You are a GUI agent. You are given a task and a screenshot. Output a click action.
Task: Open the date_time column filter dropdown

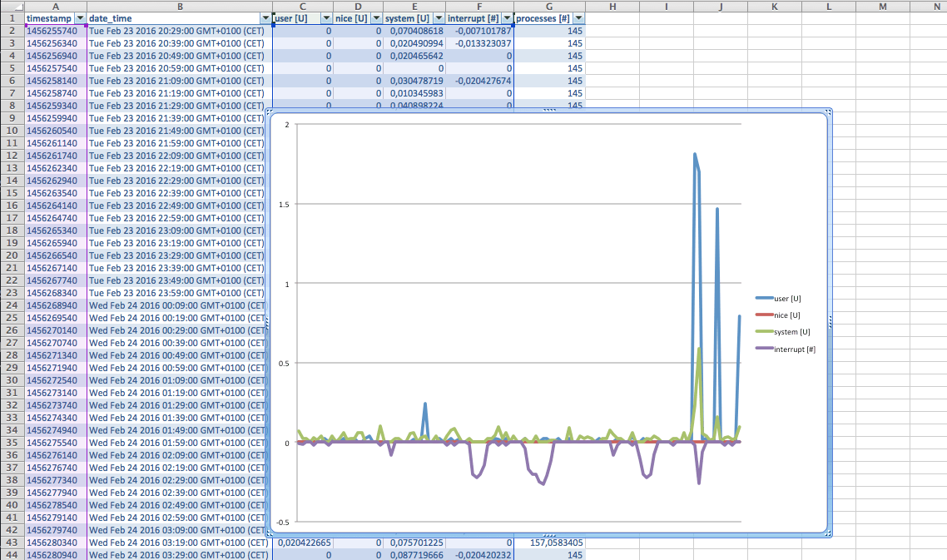coord(265,17)
